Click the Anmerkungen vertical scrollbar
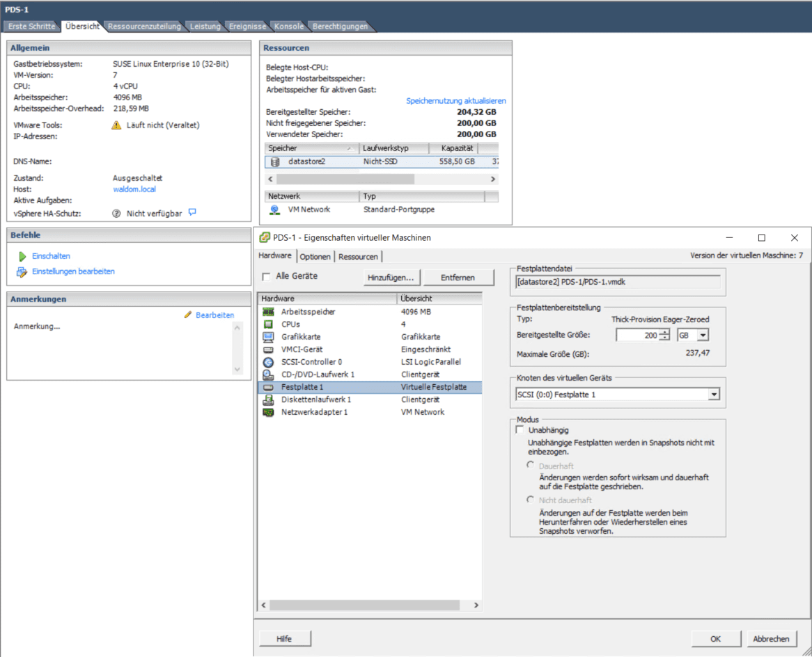 (x=237, y=349)
